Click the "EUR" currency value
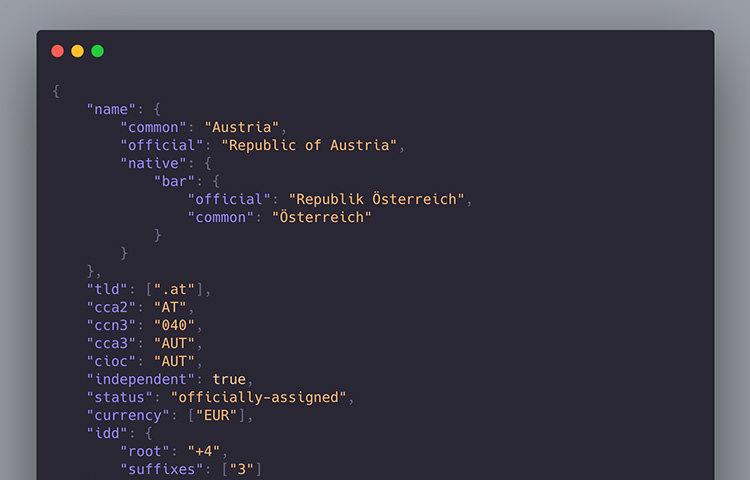 point(217,416)
